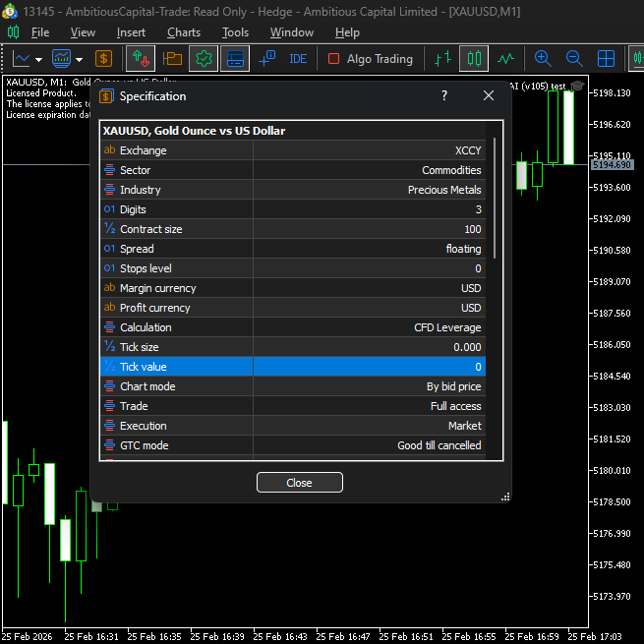Expand the chart type dropdown arrow
Screen dimensions: 644x644
point(38,60)
